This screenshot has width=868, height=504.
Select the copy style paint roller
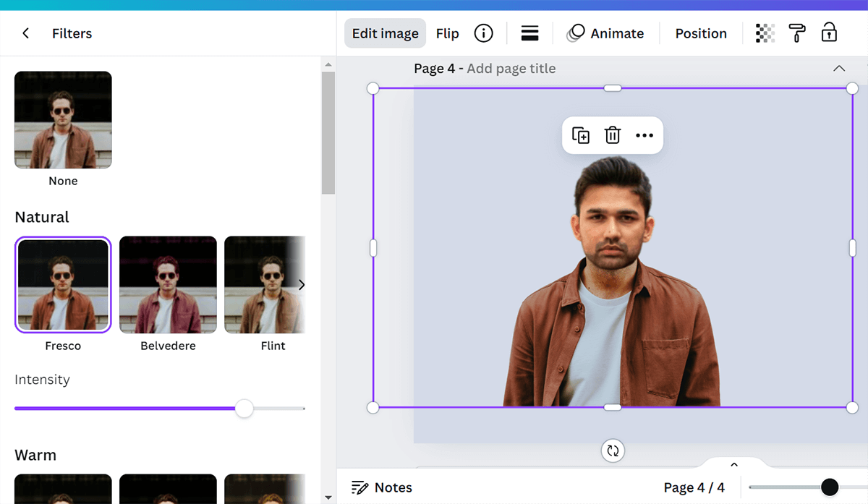pyautogui.click(x=796, y=33)
